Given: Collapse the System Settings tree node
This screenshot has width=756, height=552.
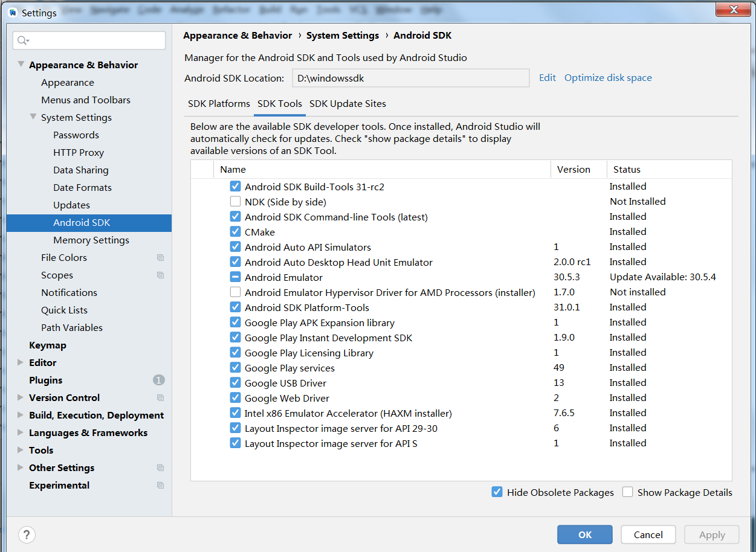Looking at the screenshot, I should click(x=33, y=117).
